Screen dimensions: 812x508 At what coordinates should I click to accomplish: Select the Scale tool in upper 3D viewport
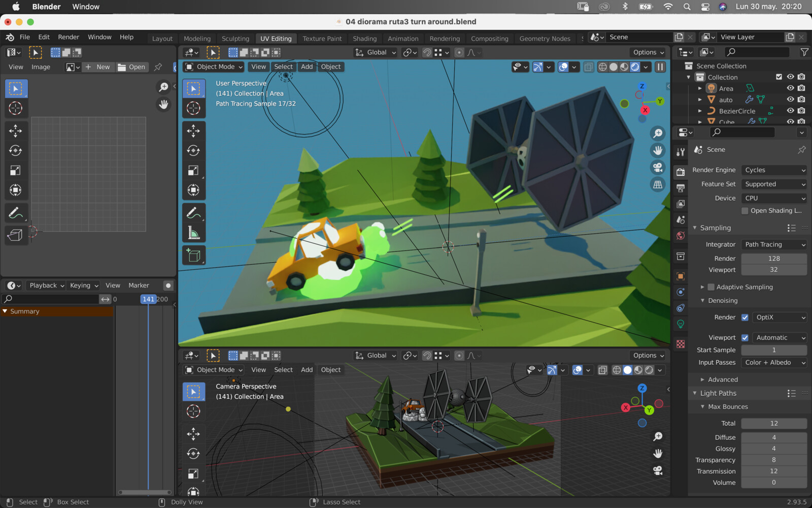193,170
